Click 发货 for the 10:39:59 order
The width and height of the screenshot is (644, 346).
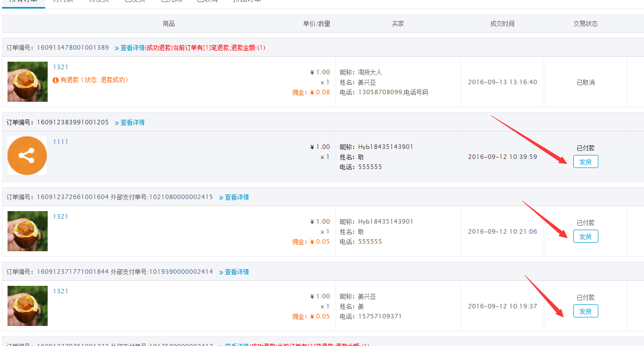pos(585,161)
